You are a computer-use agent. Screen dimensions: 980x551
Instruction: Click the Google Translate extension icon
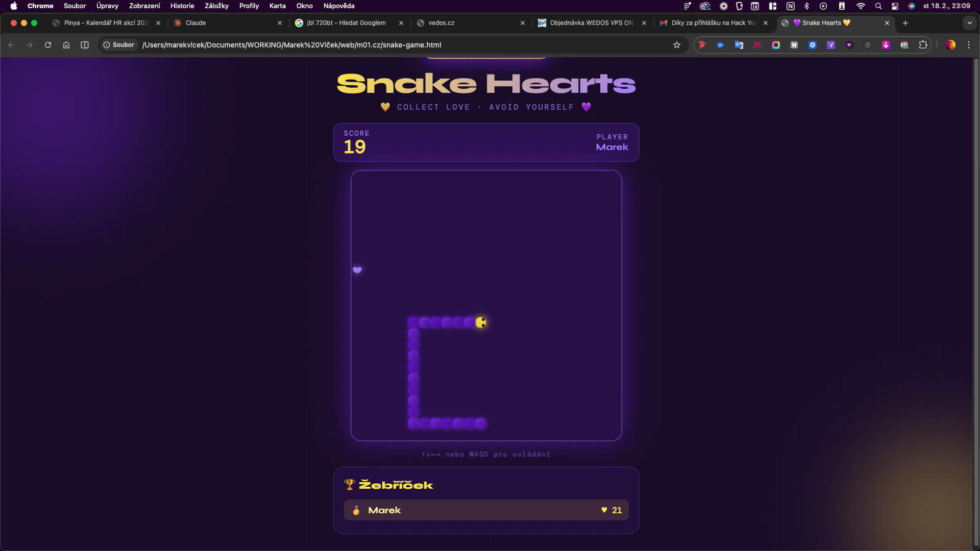click(x=739, y=45)
